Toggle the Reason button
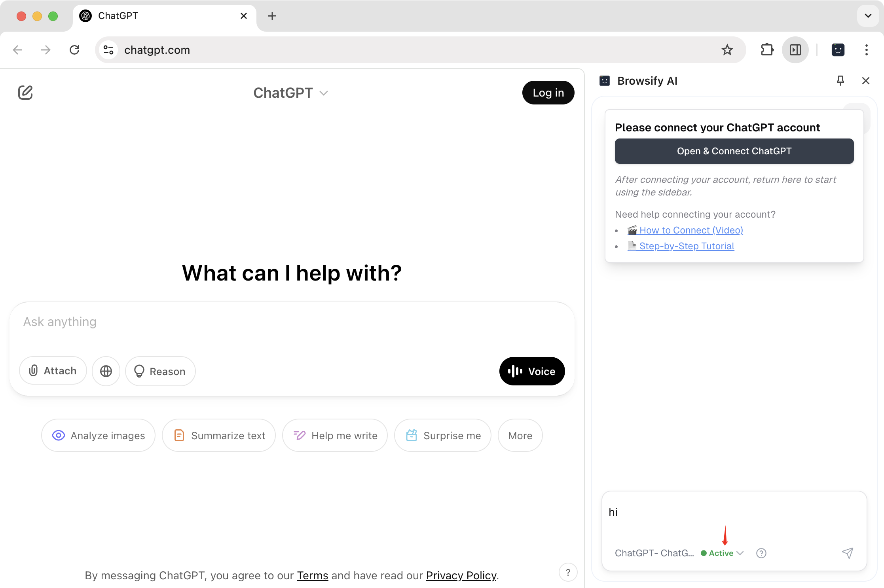 click(160, 371)
